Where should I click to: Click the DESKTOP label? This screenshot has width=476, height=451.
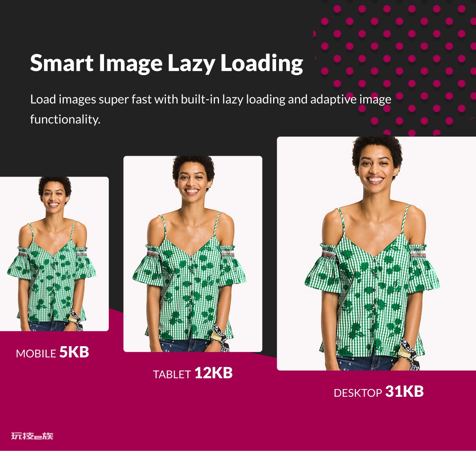(358, 393)
